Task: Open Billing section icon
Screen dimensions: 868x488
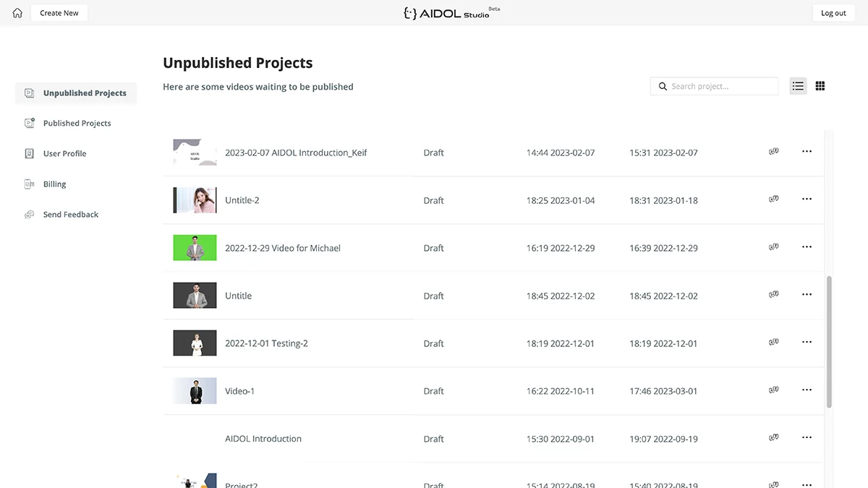Action: point(29,184)
